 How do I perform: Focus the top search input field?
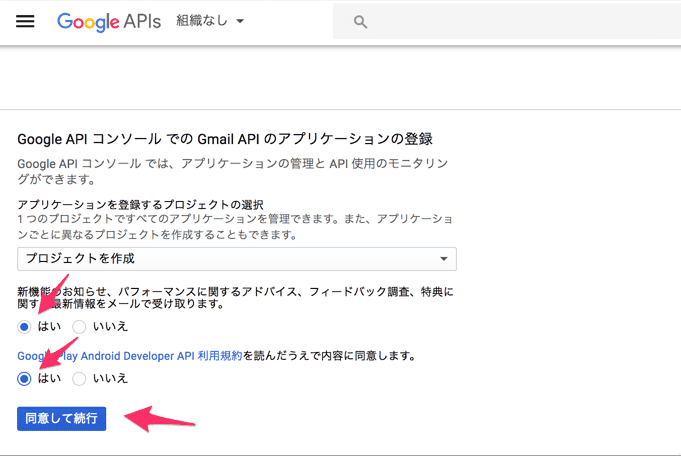[x=507, y=21]
